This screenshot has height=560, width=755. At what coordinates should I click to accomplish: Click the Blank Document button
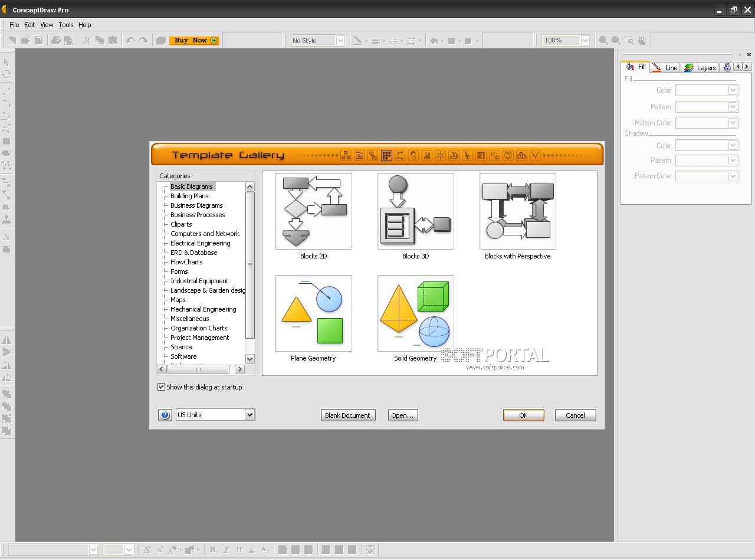347,415
